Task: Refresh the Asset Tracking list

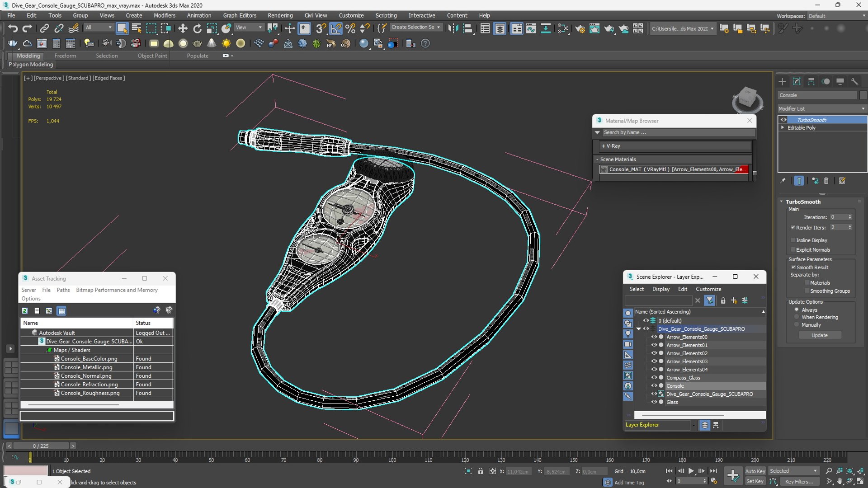Action: (x=25, y=311)
